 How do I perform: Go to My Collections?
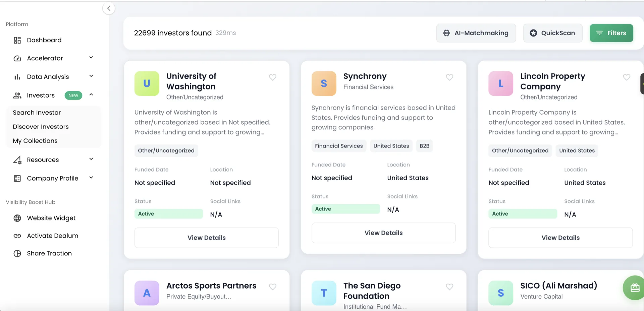[x=35, y=141]
